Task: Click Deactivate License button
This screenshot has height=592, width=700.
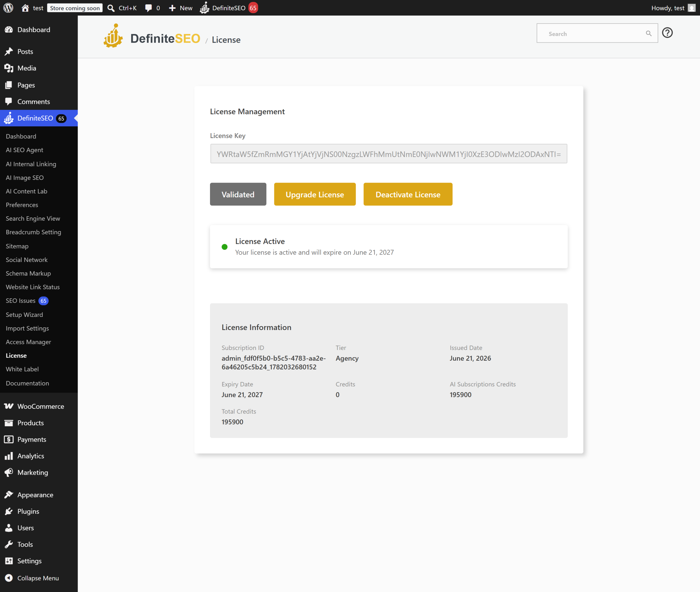Action: click(408, 194)
